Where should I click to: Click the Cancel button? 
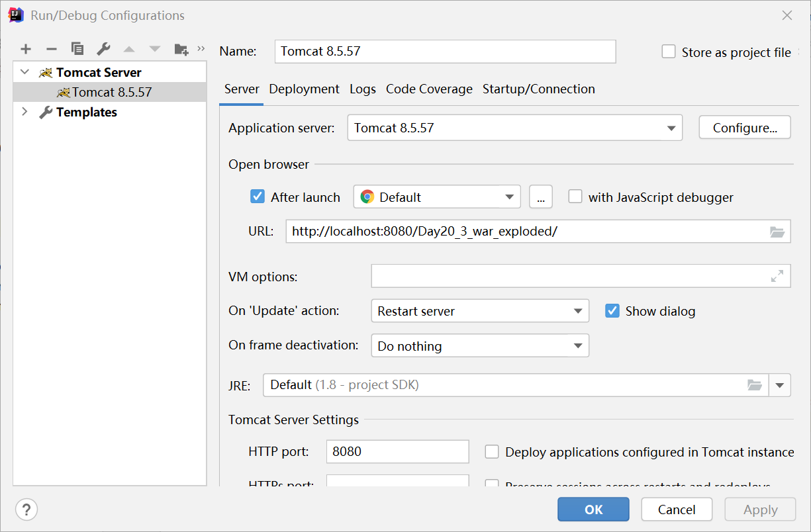pyautogui.click(x=677, y=510)
